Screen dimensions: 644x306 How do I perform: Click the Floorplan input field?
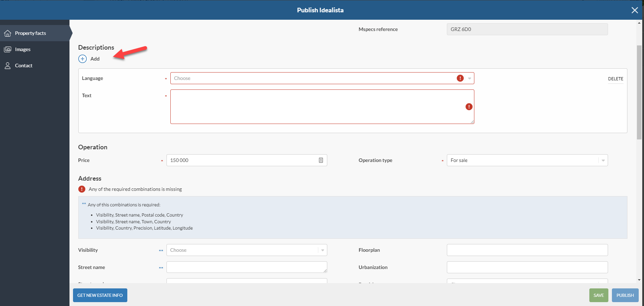(527, 250)
